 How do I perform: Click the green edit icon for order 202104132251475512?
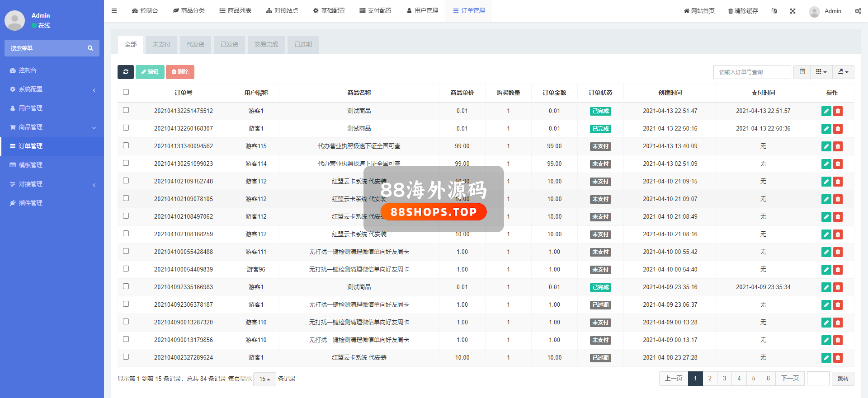(x=826, y=111)
